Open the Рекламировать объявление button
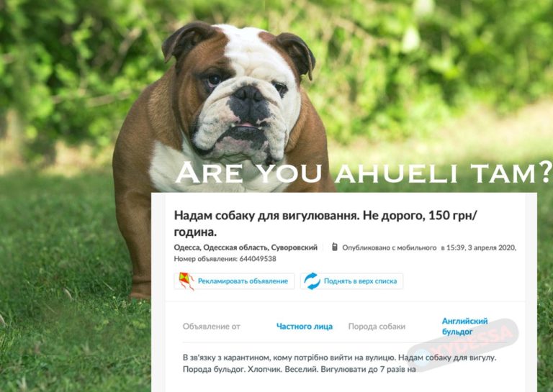This screenshot has width=553, height=392. click(234, 281)
